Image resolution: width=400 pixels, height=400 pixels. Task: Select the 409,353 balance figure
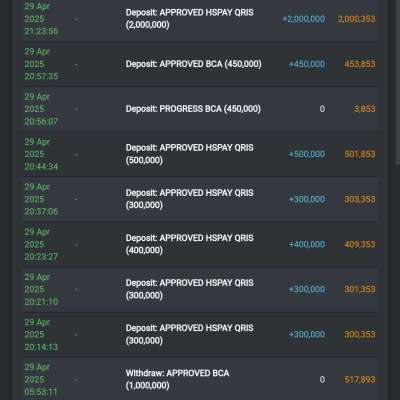[360, 244]
